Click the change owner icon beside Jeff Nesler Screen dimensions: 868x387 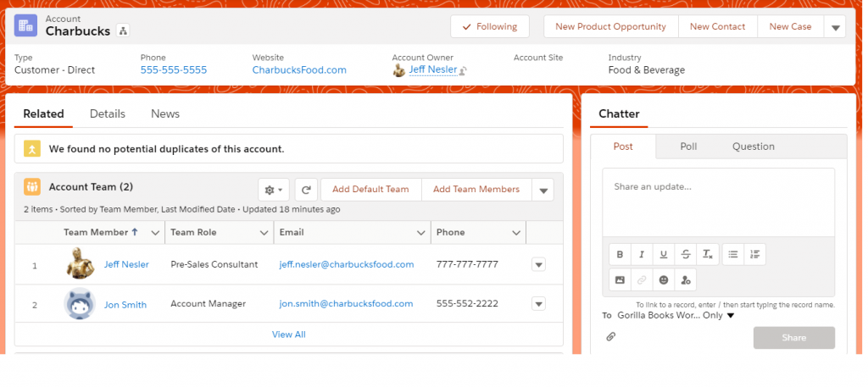[x=464, y=71]
